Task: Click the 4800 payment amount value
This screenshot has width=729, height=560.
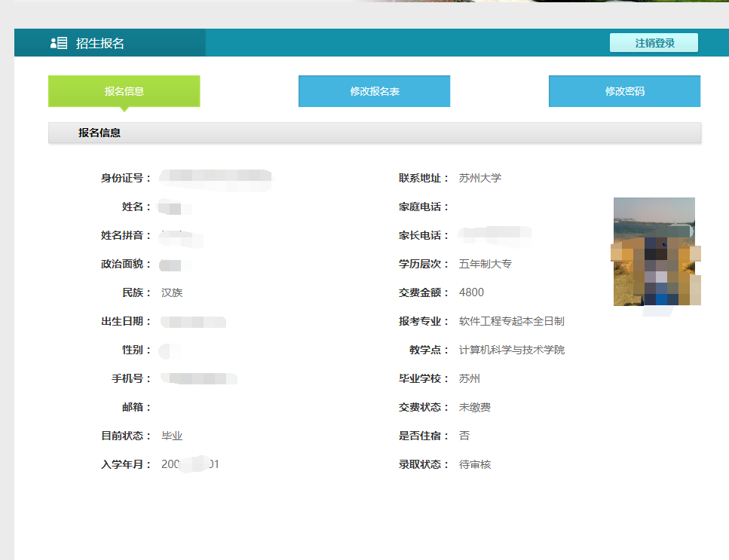Action: coord(471,292)
